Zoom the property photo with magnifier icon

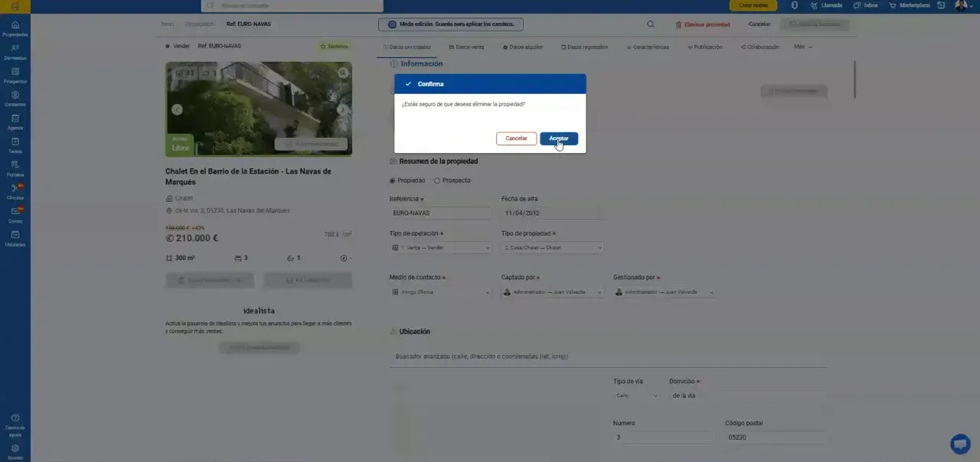(x=343, y=73)
